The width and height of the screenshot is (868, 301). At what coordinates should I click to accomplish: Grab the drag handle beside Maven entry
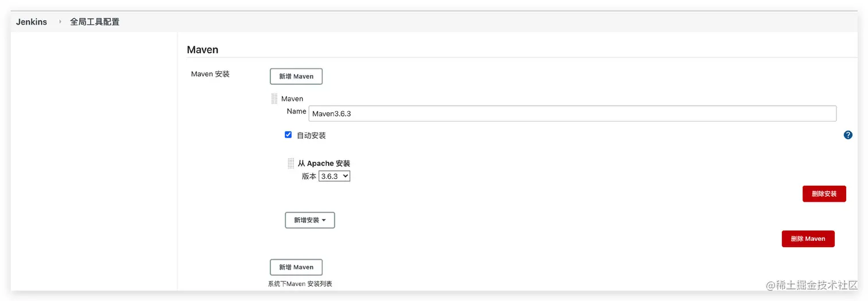(274, 99)
